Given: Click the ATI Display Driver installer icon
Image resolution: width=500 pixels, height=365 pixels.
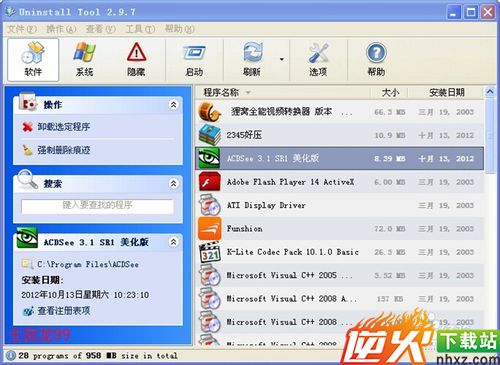Looking at the screenshot, I should point(210,205).
